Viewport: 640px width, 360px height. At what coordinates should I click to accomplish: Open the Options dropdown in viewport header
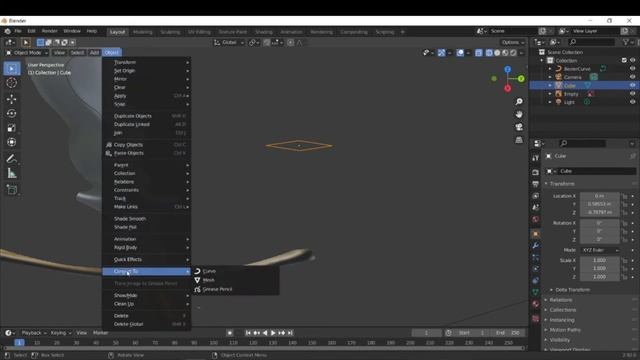coord(513,42)
